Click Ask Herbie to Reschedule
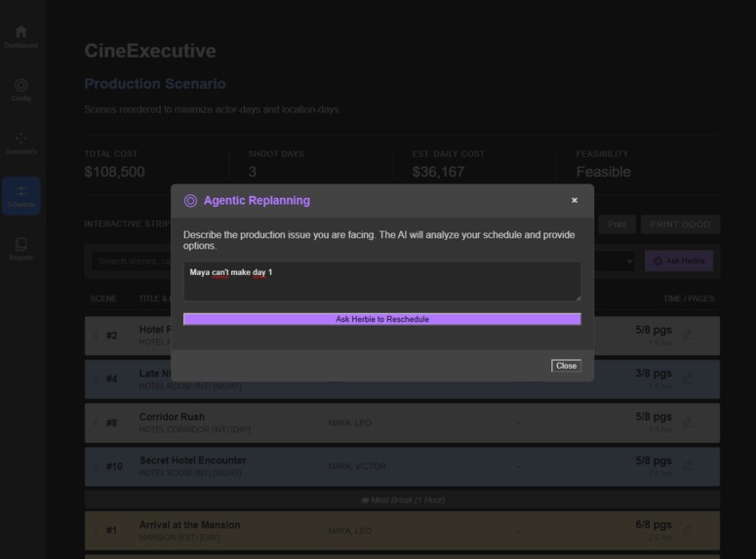756x559 pixels. 381,319
